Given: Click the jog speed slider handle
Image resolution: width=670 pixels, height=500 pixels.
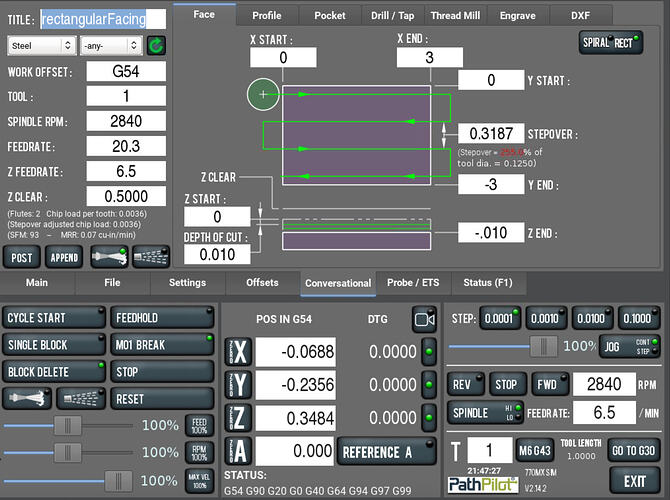Looking at the screenshot, I should (x=544, y=346).
